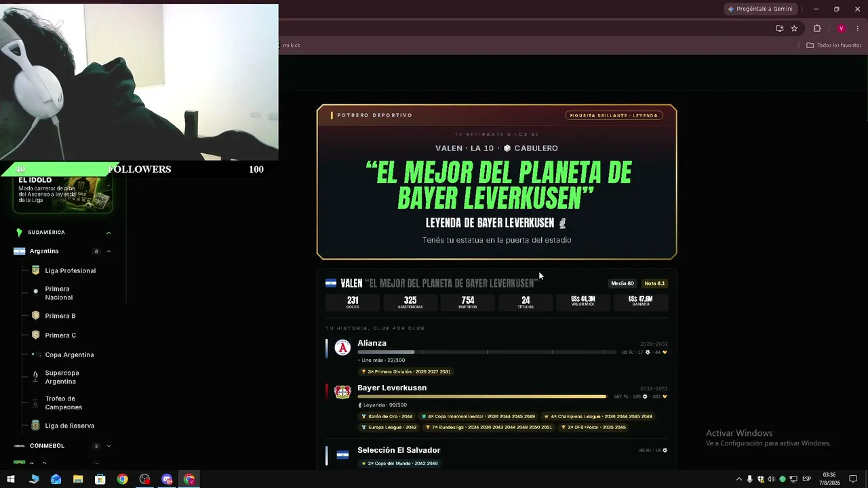Open the browser Extensions puzzle icon
This screenshot has width=868, height=488.
[x=817, y=28]
